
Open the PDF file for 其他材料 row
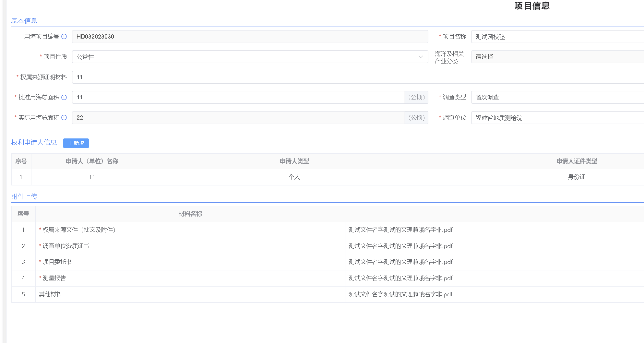pos(400,294)
